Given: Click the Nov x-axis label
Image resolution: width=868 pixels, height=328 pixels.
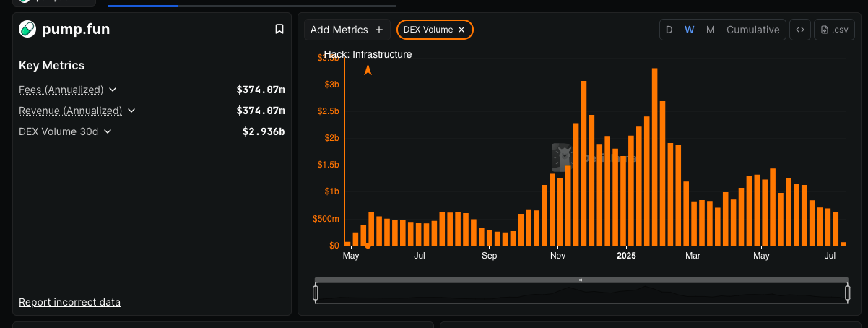Looking at the screenshot, I should click(x=557, y=256).
